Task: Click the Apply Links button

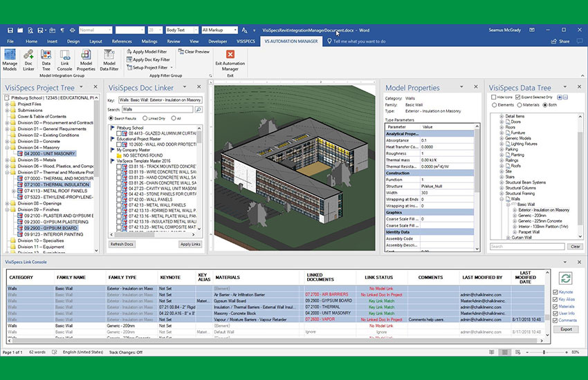Action: (190, 244)
